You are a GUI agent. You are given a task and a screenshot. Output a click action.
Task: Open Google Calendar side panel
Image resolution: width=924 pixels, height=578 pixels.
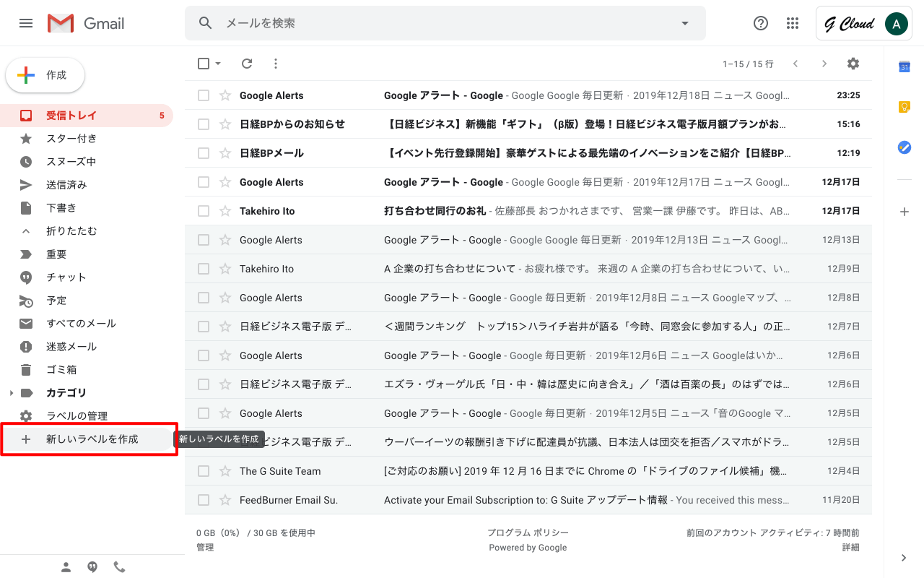pyautogui.click(x=904, y=67)
